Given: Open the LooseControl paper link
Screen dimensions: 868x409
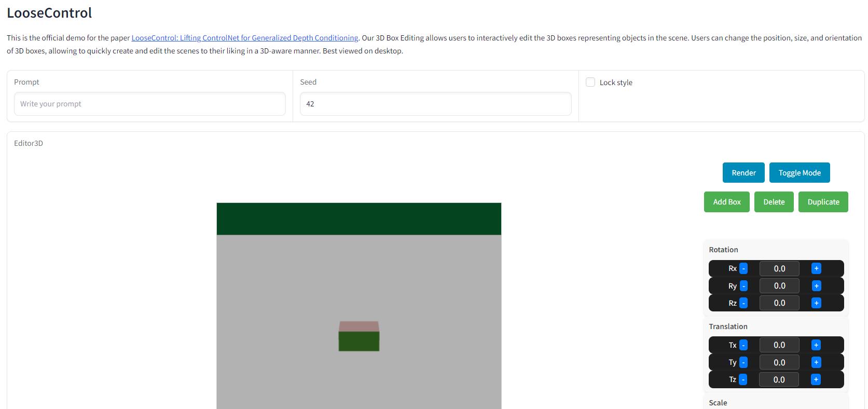Looking at the screenshot, I should click(244, 38).
